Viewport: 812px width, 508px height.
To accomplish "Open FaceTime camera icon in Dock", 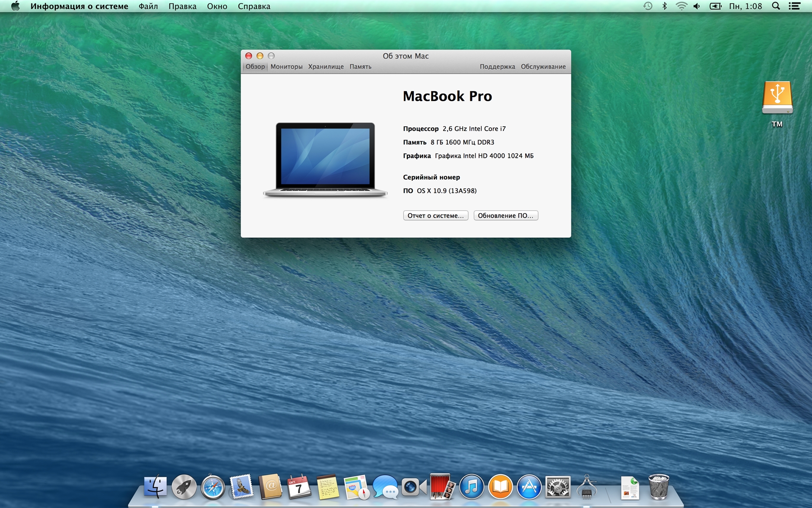I will [x=414, y=487].
